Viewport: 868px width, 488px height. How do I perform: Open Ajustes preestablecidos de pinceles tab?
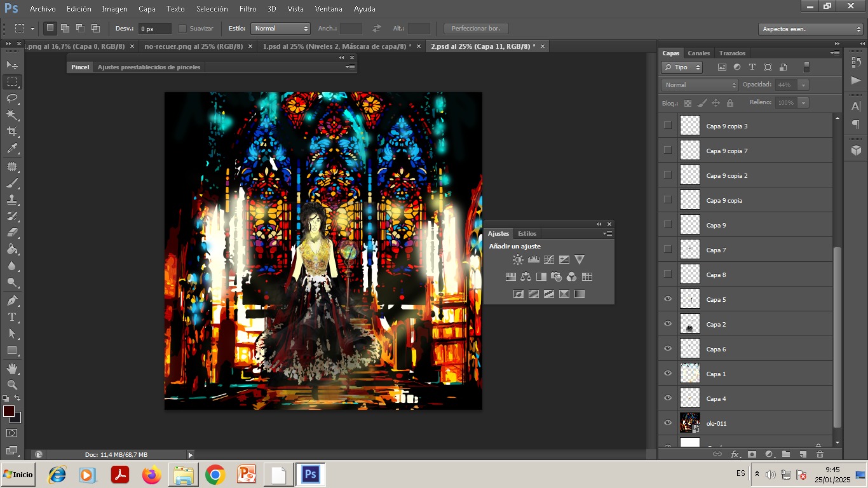(149, 67)
